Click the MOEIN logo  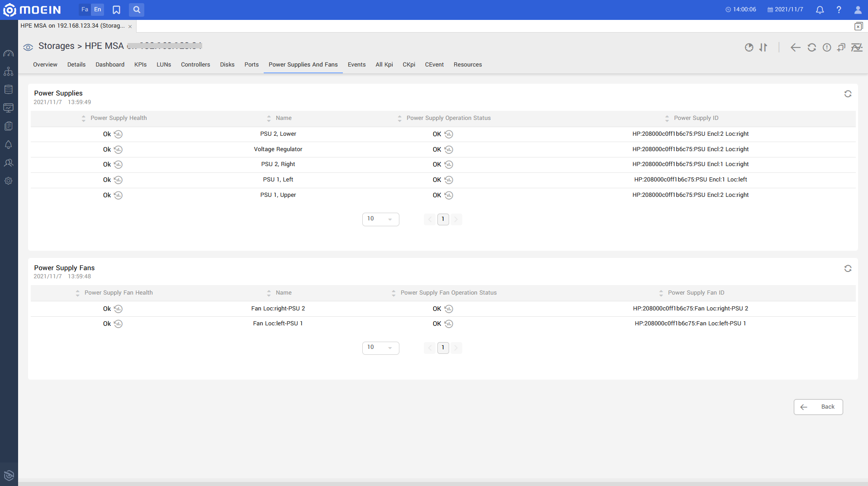coord(32,10)
